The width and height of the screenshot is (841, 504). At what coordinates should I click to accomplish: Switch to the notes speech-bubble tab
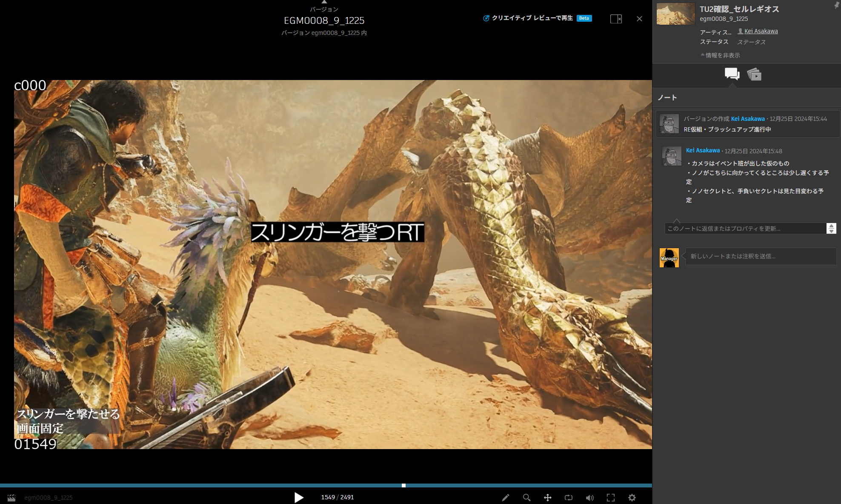point(732,74)
